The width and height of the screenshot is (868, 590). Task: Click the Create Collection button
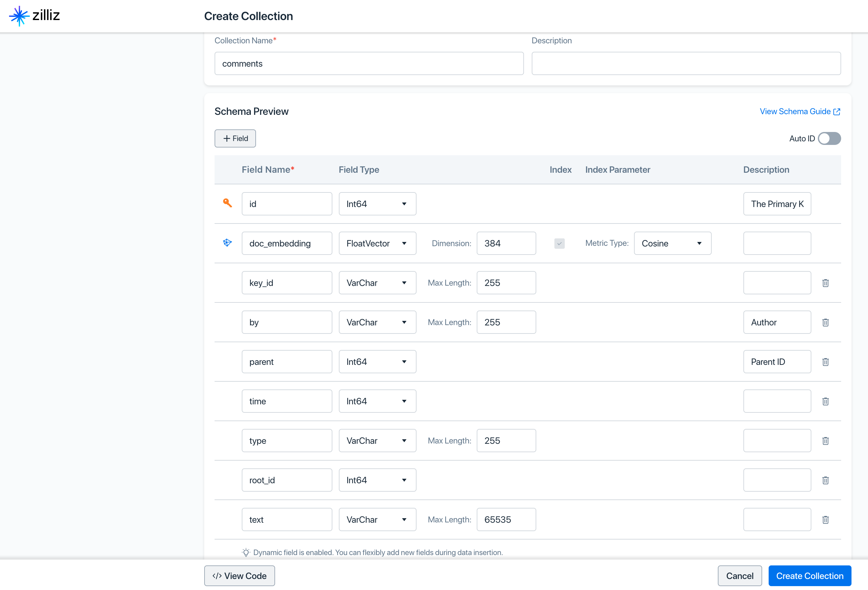click(x=809, y=576)
